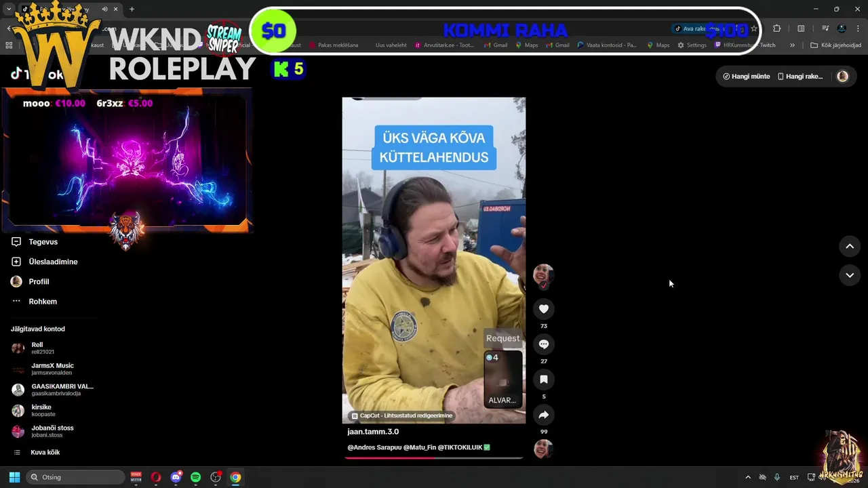Click CapCut Lihtsustatud redigeerimine tag
This screenshot has height=488, width=868.
tap(401, 415)
